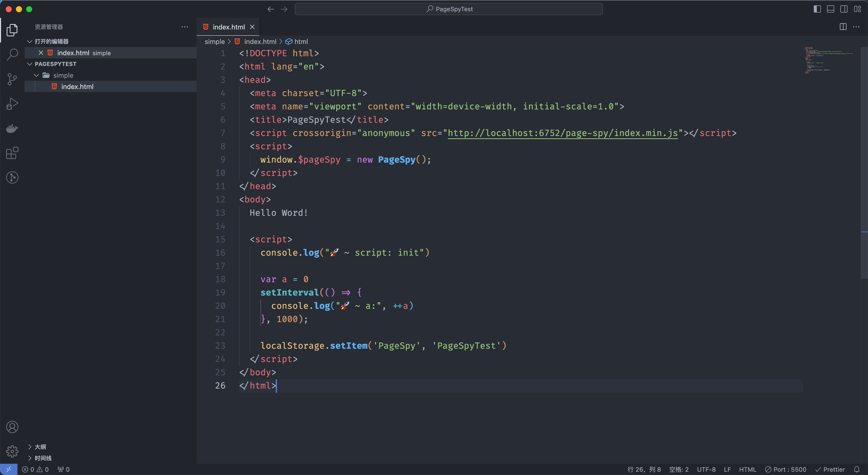868x475 pixels.
Task: Open localhost index.min.js script link
Action: 563,133
